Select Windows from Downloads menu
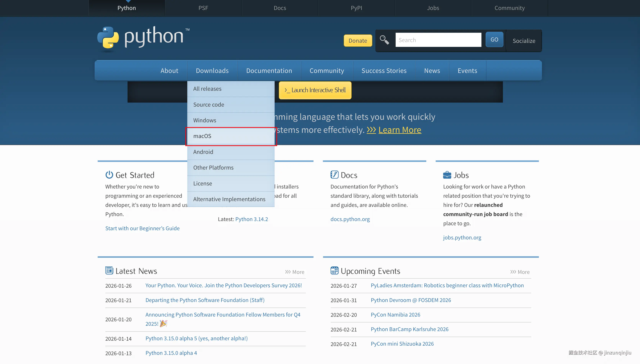Viewport: 640px width, 364px height. 205,120
